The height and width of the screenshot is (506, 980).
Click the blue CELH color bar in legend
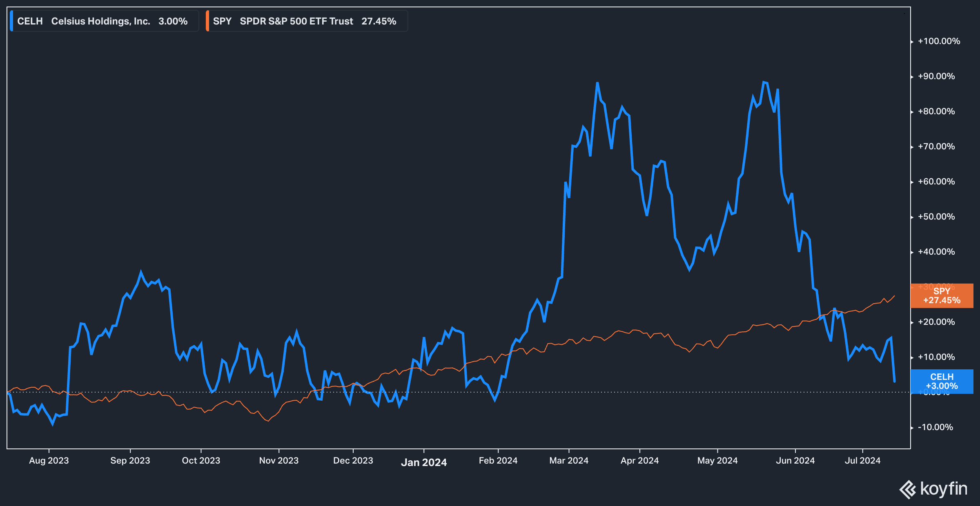[x=11, y=21]
